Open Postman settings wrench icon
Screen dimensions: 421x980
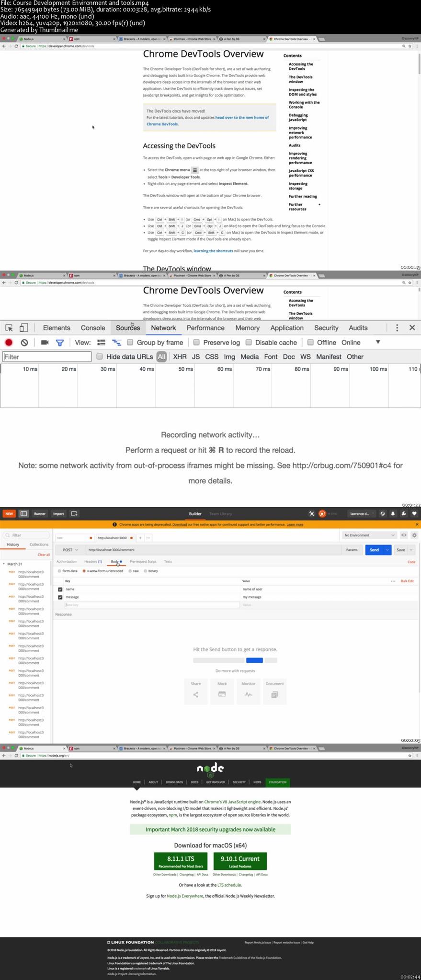(x=404, y=513)
